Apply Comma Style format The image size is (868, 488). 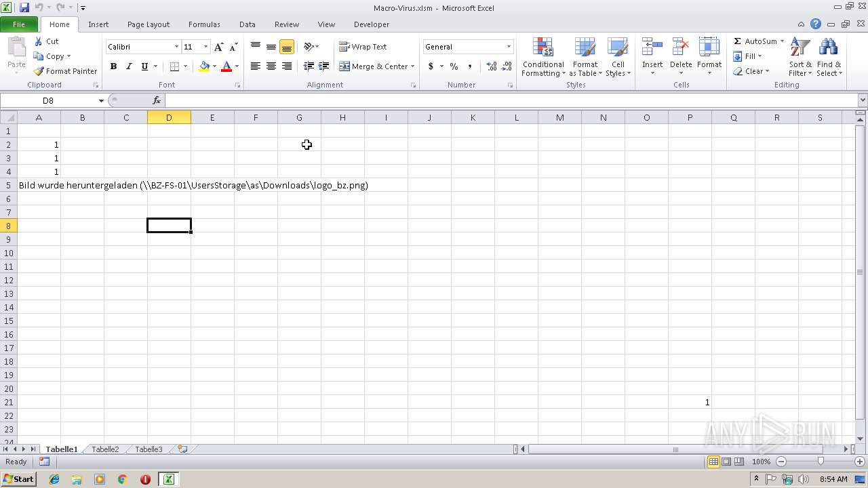pyautogui.click(x=469, y=66)
